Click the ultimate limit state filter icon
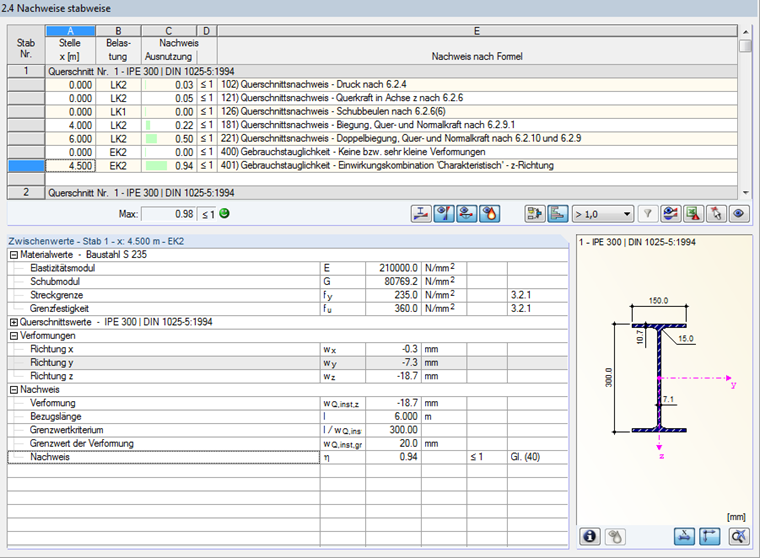 click(x=443, y=213)
